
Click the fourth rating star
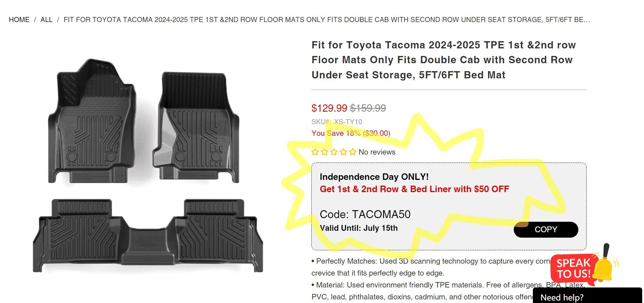click(343, 152)
